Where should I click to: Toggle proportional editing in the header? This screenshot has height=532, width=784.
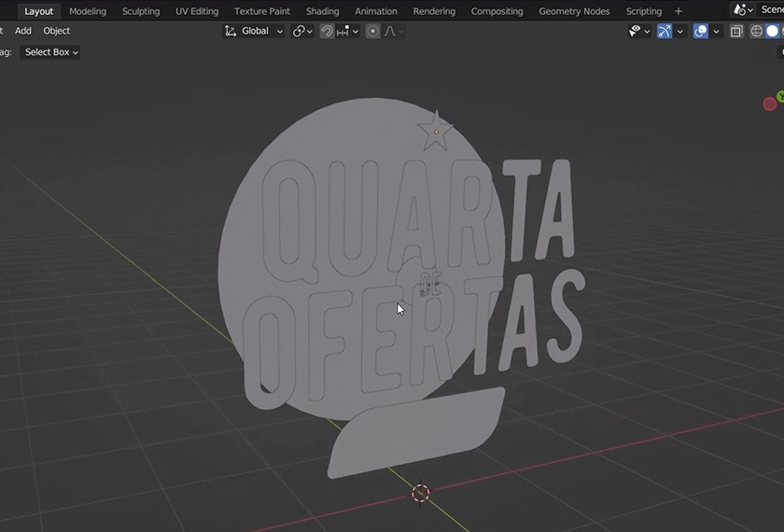point(372,31)
